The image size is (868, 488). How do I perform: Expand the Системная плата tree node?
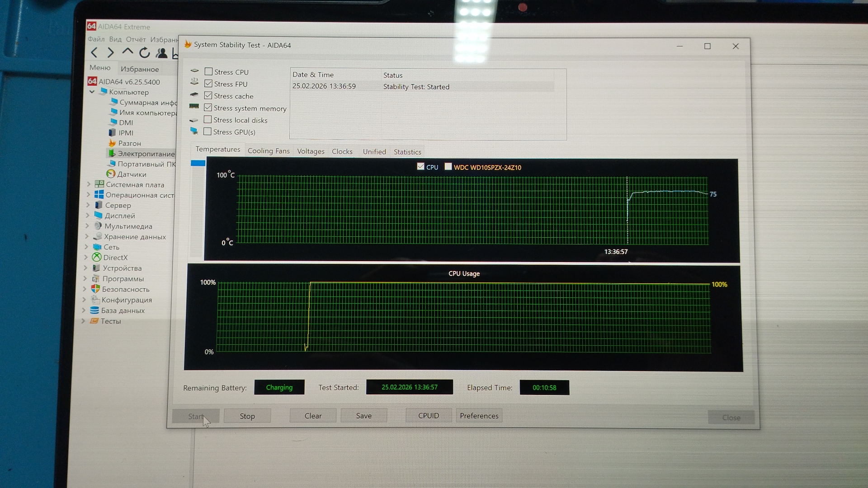89,184
